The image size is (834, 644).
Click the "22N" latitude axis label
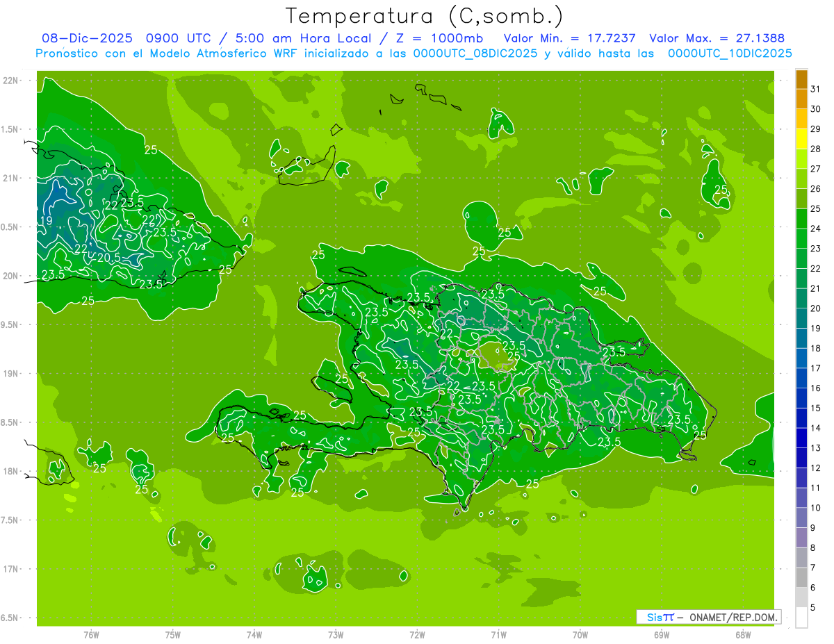click(x=12, y=81)
